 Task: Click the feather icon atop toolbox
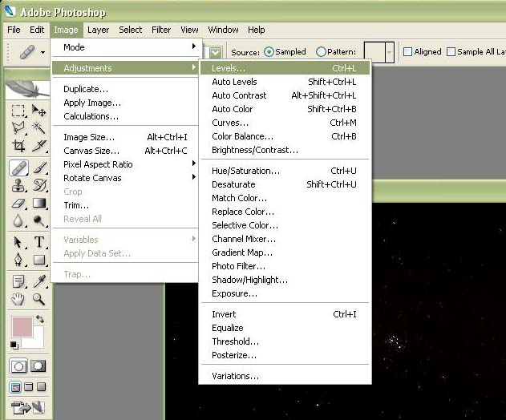coord(27,89)
